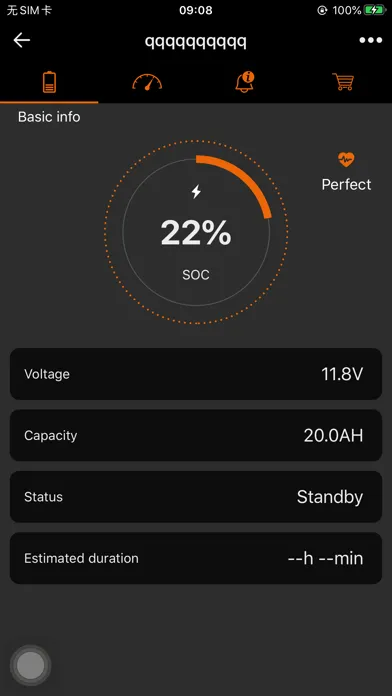The height and width of the screenshot is (696, 392).
Task: Tap the Perfect health label
Action: (346, 184)
